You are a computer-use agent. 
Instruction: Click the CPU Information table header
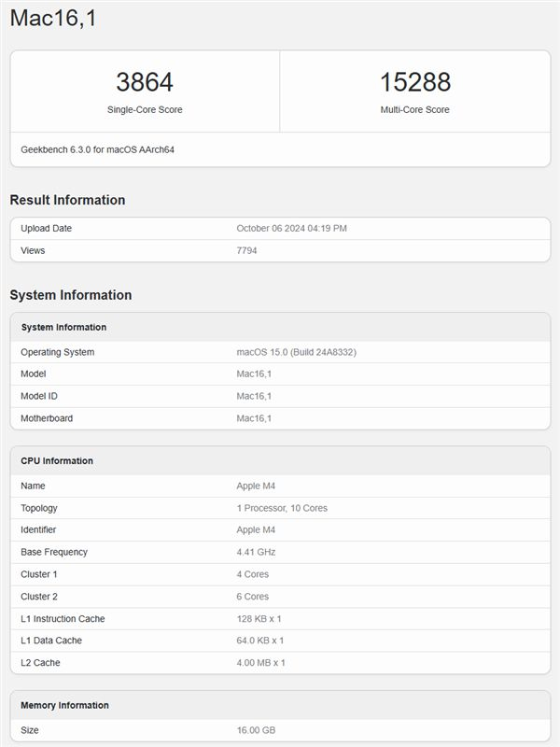coord(57,460)
